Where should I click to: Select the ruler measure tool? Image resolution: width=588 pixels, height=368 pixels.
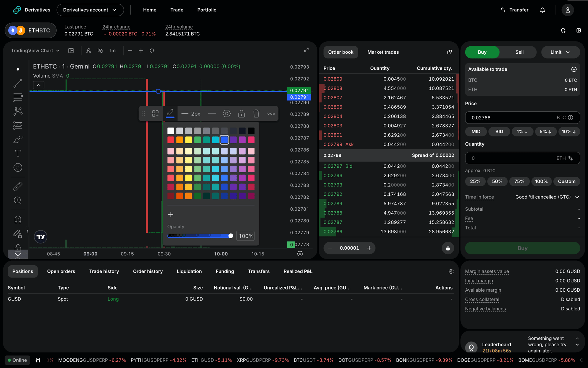coord(18,186)
